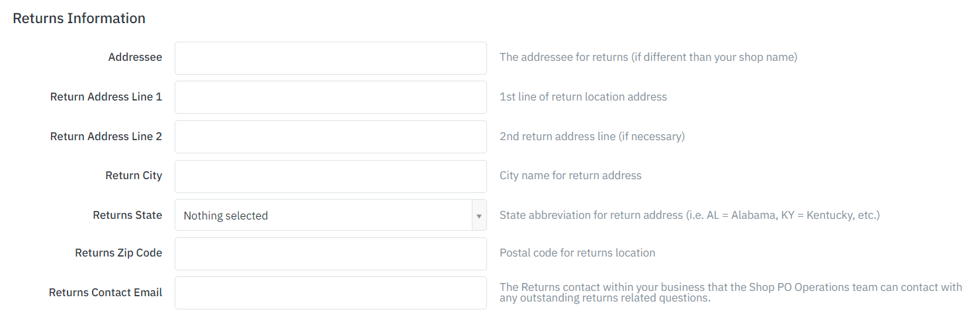Click the "Return City" label text
This screenshot has width=980, height=320.
[134, 176]
